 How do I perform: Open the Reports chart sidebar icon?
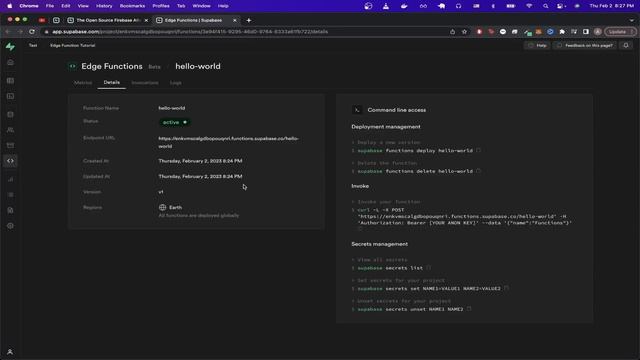10,179
